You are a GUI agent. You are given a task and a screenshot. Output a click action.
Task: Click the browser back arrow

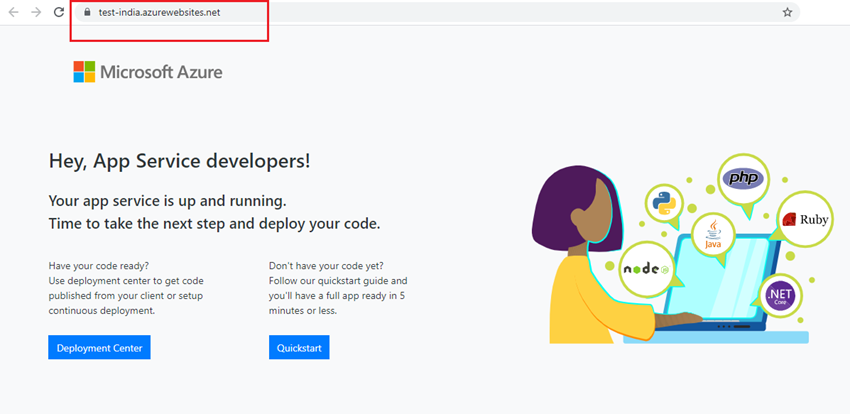(x=14, y=12)
